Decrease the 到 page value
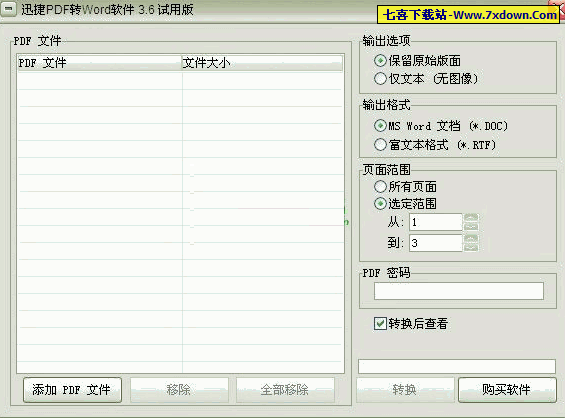The height and width of the screenshot is (418, 565). (x=471, y=248)
